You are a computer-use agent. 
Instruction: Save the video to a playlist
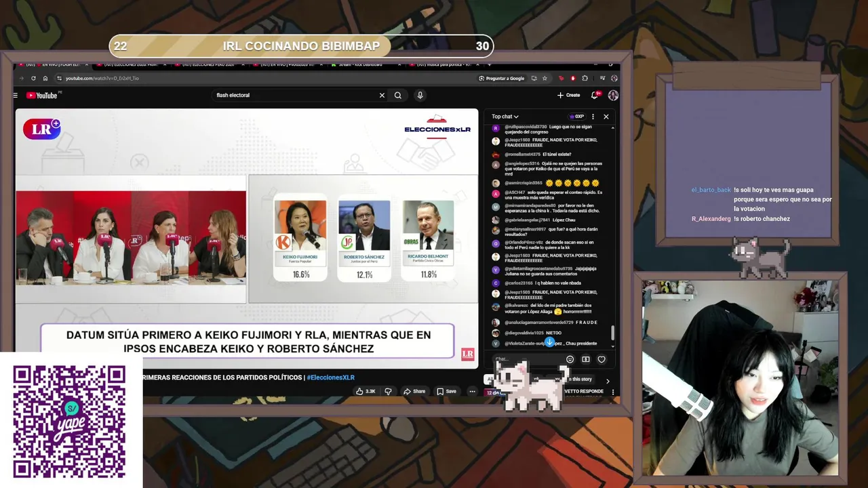tap(446, 391)
